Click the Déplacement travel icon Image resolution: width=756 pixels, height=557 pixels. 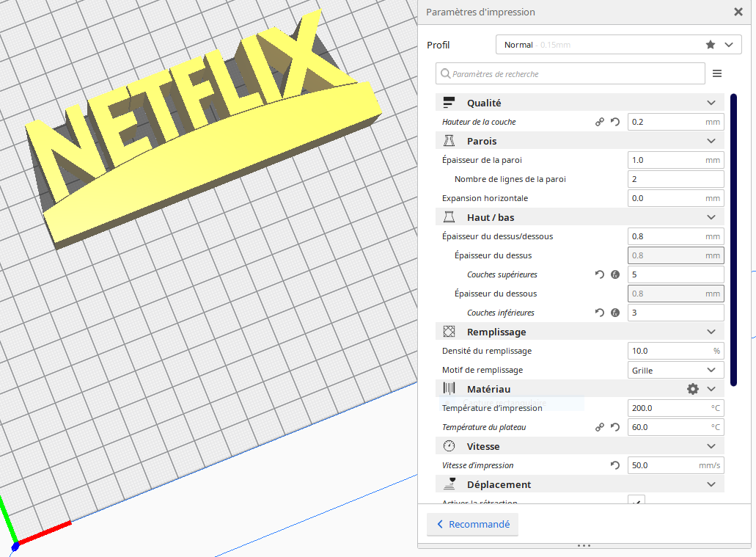pyautogui.click(x=450, y=484)
